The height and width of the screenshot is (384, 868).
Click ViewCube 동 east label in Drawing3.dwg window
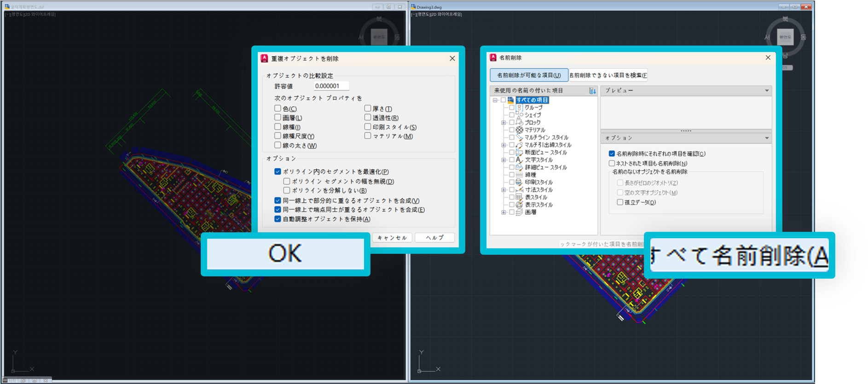803,37
